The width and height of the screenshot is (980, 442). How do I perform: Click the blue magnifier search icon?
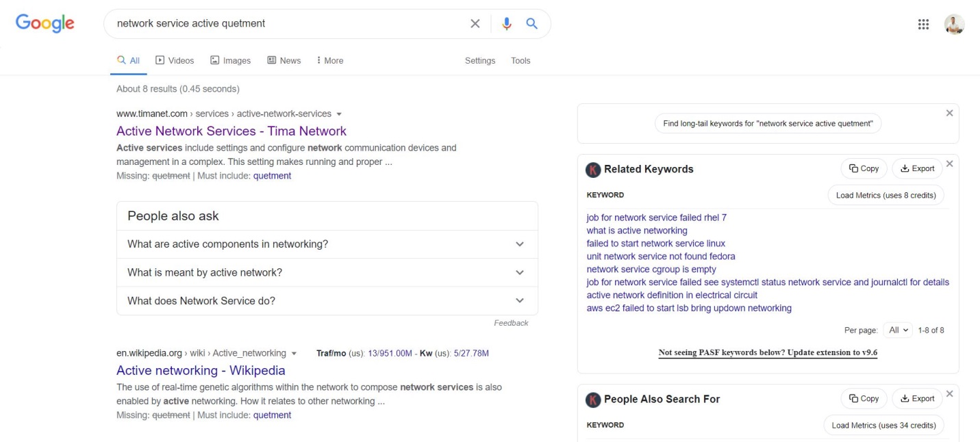point(531,24)
